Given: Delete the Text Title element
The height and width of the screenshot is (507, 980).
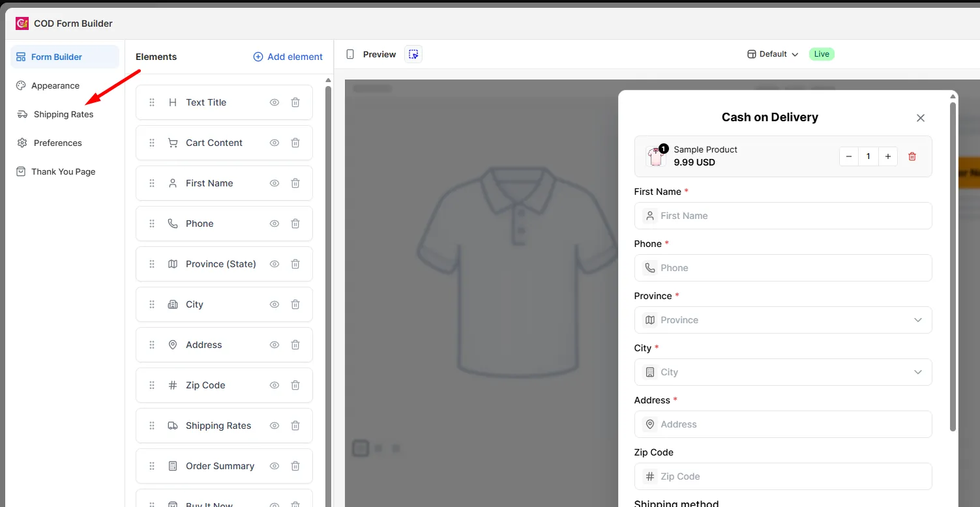Looking at the screenshot, I should [x=295, y=102].
